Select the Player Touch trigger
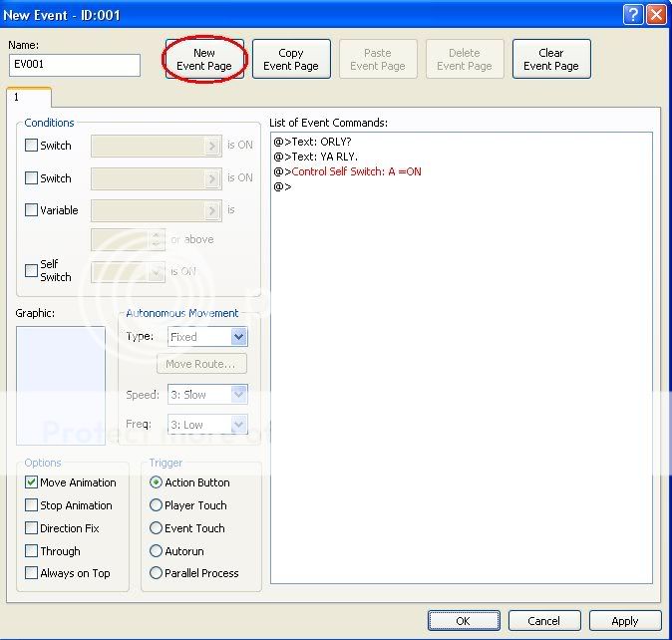This screenshot has width=672, height=640. coord(156,505)
